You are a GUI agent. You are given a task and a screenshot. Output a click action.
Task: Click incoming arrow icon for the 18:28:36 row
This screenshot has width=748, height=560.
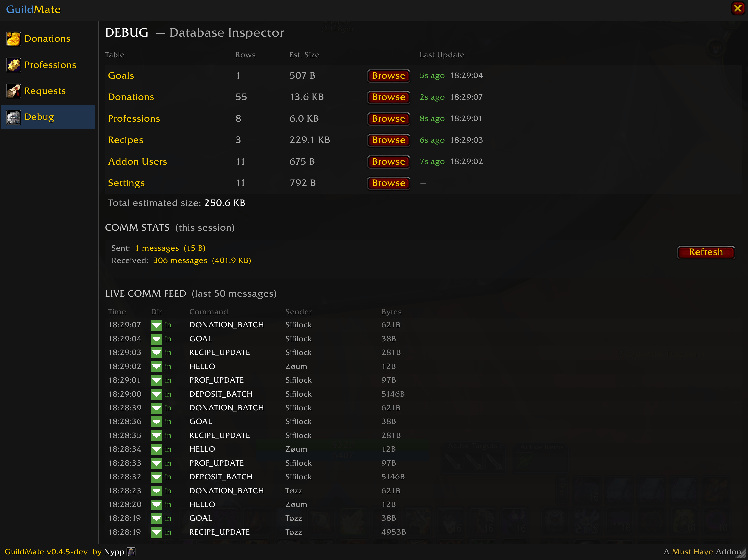(156, 422)
